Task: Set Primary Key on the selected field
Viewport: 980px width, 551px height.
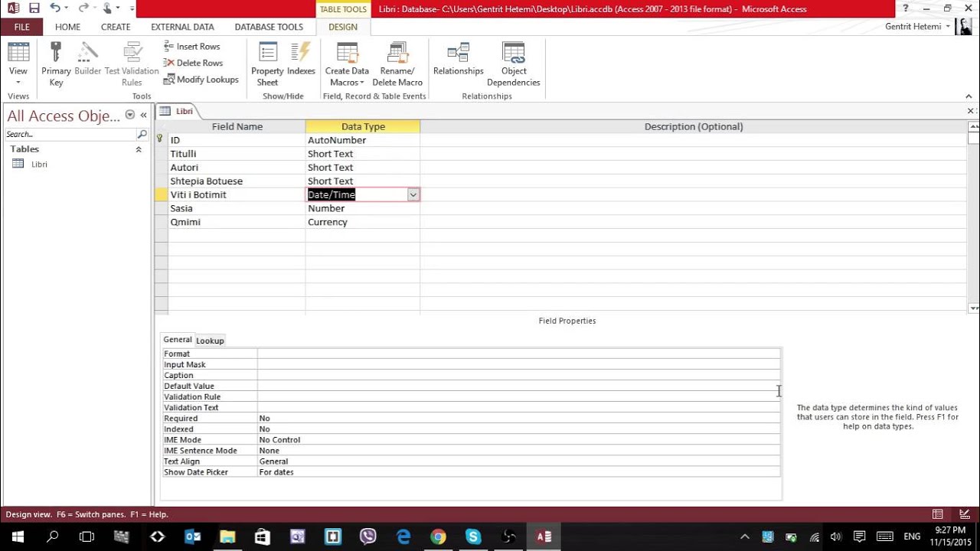Action: tap(56, 64)
